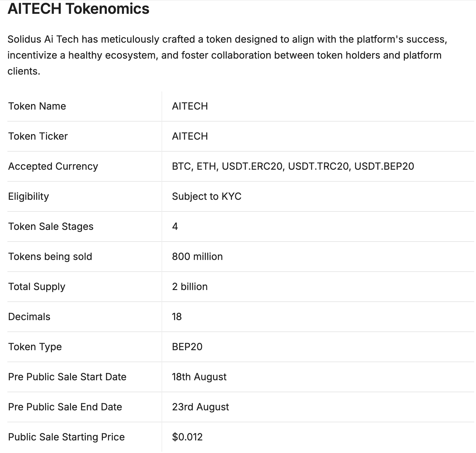The height and width of the screenshot is (453, 476).
Task: Select the Decimals value 18
Action: [177, 317]
